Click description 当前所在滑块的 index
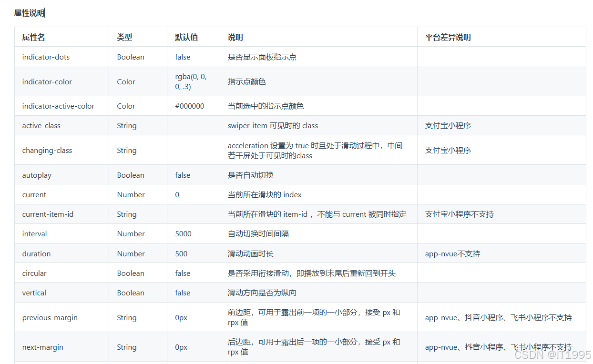This screenshot has height=364, width=593. click(x=265, y=194)
